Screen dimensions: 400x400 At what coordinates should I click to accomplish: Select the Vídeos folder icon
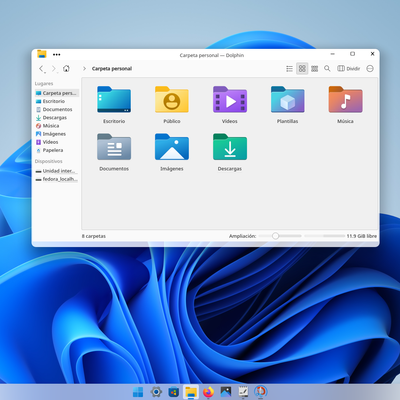(230, 99)
